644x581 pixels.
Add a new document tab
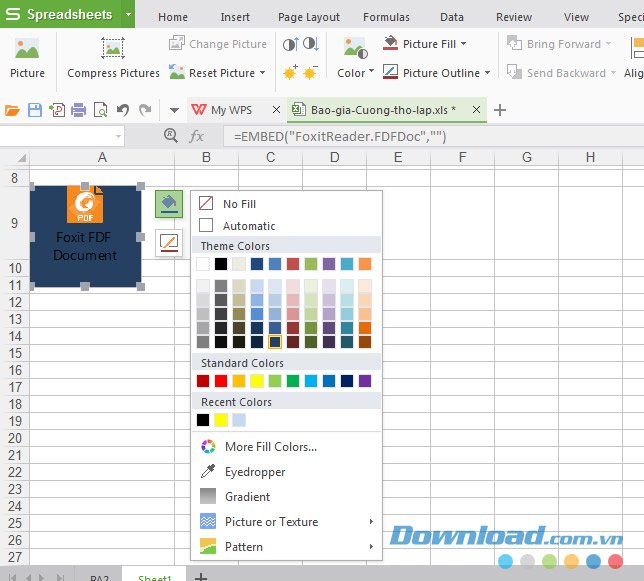click(499, 110)
